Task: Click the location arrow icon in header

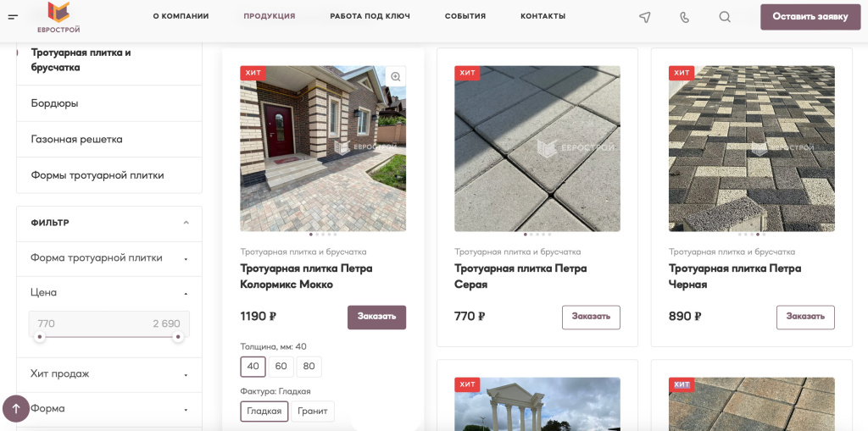Action: [x=644, y=17]
